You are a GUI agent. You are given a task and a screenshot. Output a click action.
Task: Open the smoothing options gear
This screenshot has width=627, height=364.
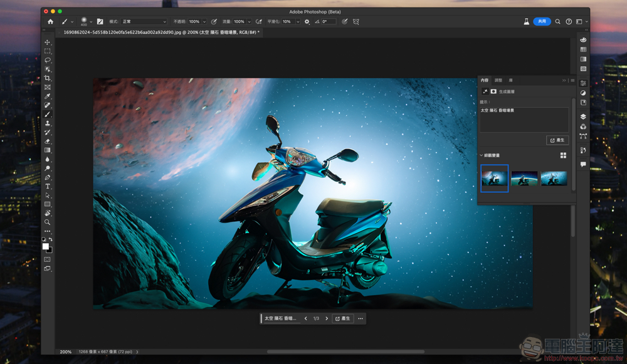coord(307,21)
